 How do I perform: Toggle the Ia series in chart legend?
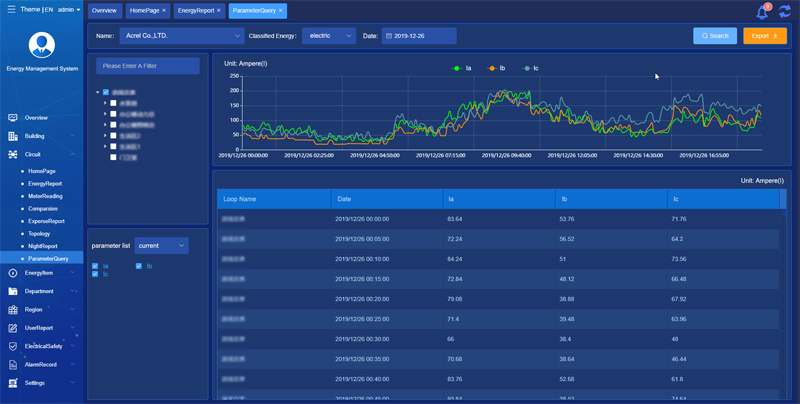click(462, 68)
